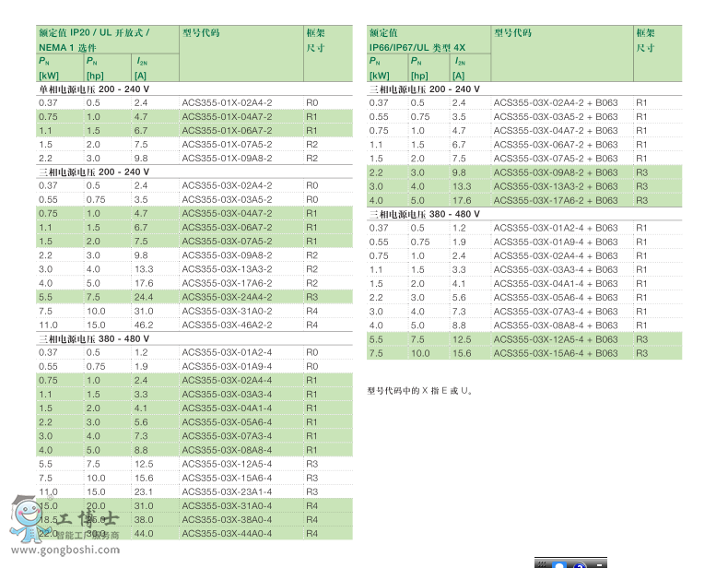Click the 型号代码 header in the left table
728x568 pixels.
(201, 33)
